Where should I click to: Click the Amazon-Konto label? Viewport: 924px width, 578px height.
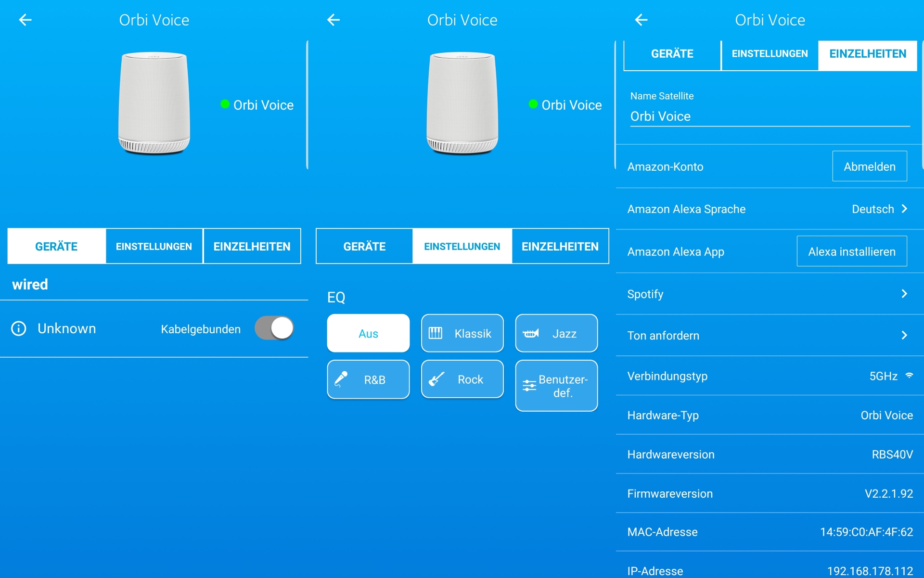[x=665, y=167]
